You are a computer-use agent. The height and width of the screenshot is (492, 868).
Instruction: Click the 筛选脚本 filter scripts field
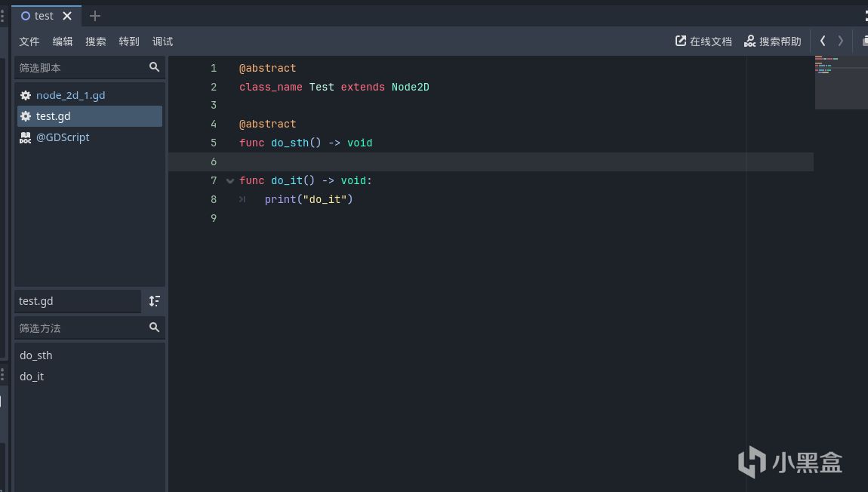[79, 68]
